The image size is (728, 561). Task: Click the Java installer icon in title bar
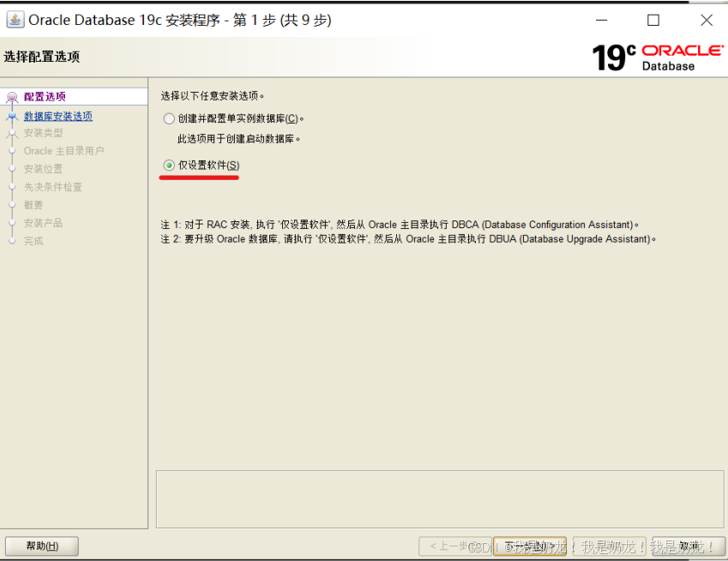point(15,20)
